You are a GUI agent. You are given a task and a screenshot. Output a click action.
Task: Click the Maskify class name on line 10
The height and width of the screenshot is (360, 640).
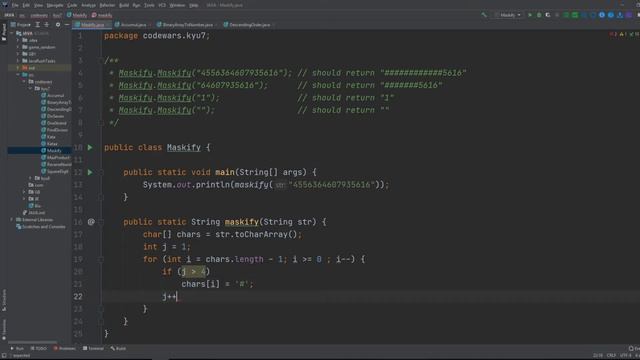[184, 147]
